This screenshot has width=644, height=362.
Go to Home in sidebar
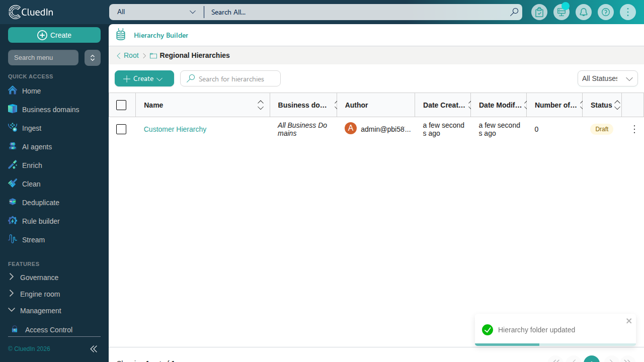click(x=31, y=91)
